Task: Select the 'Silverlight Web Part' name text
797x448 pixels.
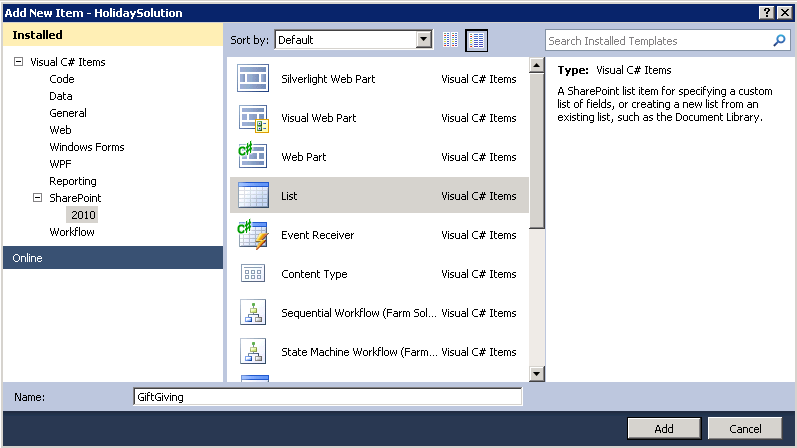Action: [328, 79]
